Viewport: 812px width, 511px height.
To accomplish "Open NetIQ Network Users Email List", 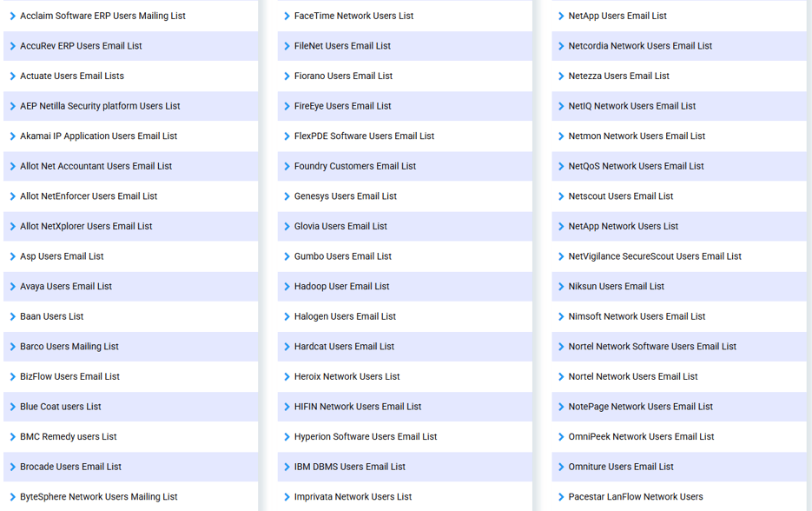I will pyautogui.click(x=631, y=106).
